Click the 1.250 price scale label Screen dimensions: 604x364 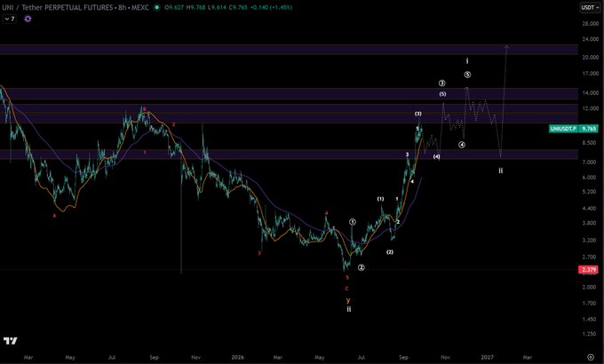pos(590,334)
